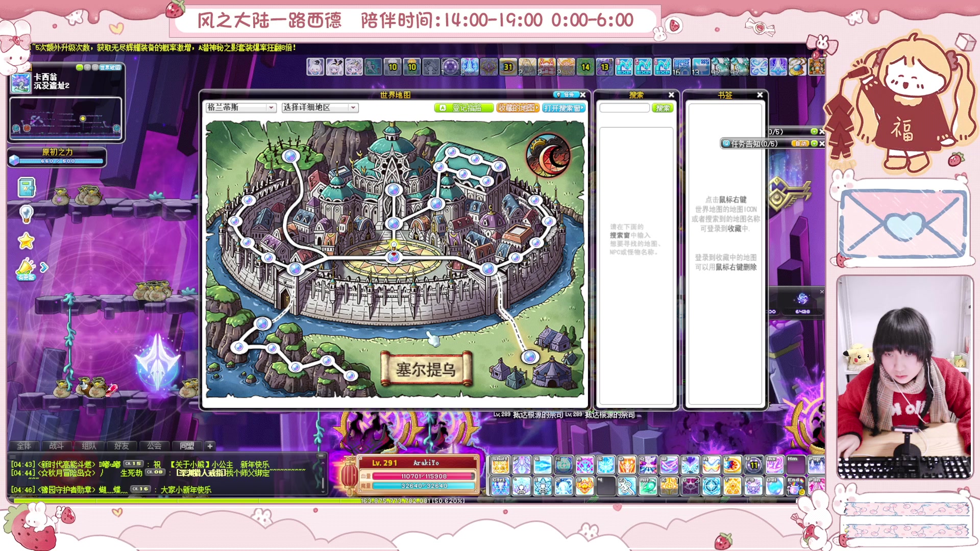Open the 格兰蒂斯 region dropdown
This screenshot has width=980, height=551.
(241, 108)
